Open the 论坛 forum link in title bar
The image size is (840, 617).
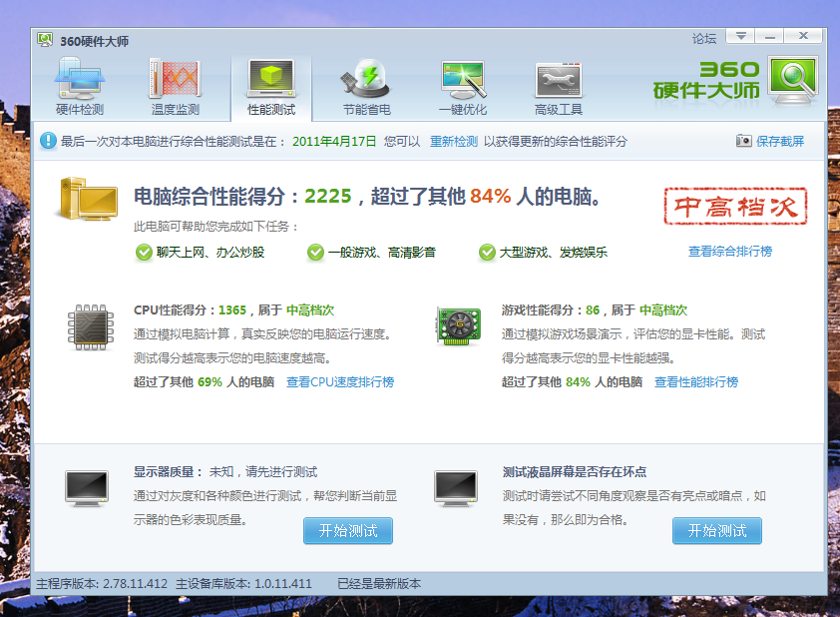[704, 39]
